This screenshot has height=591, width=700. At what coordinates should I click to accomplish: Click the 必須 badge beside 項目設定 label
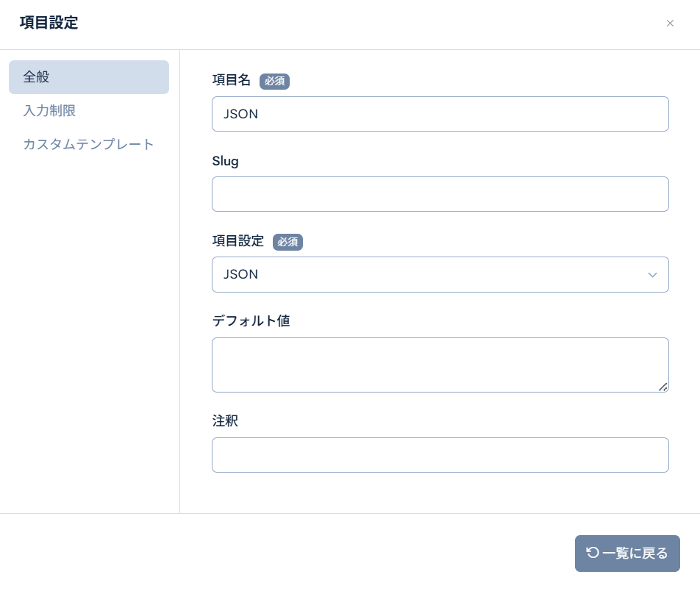click(287, 242)
